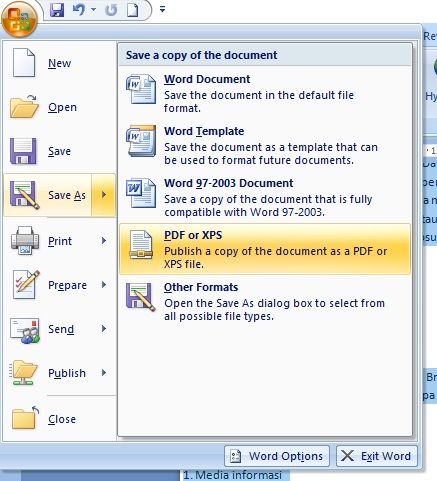The image size is (437, 481).
Task: Click the New blank page icon in Quick Access Toolbar
Action: pos(133,10)
